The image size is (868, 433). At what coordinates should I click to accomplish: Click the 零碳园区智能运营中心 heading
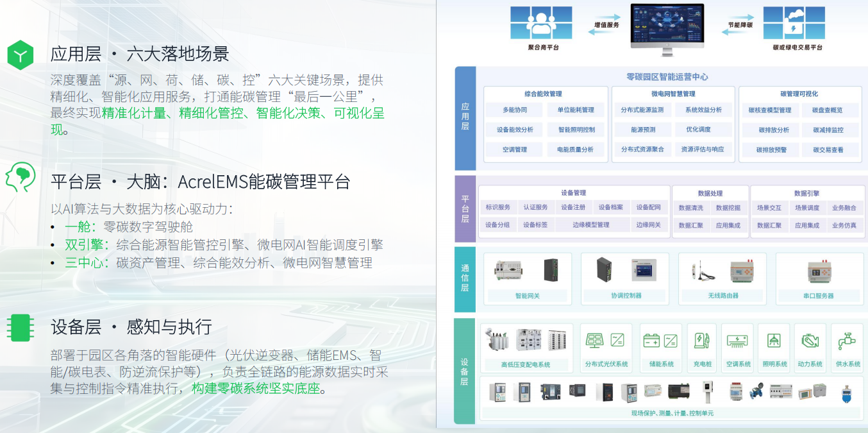[x=667, y=76]
